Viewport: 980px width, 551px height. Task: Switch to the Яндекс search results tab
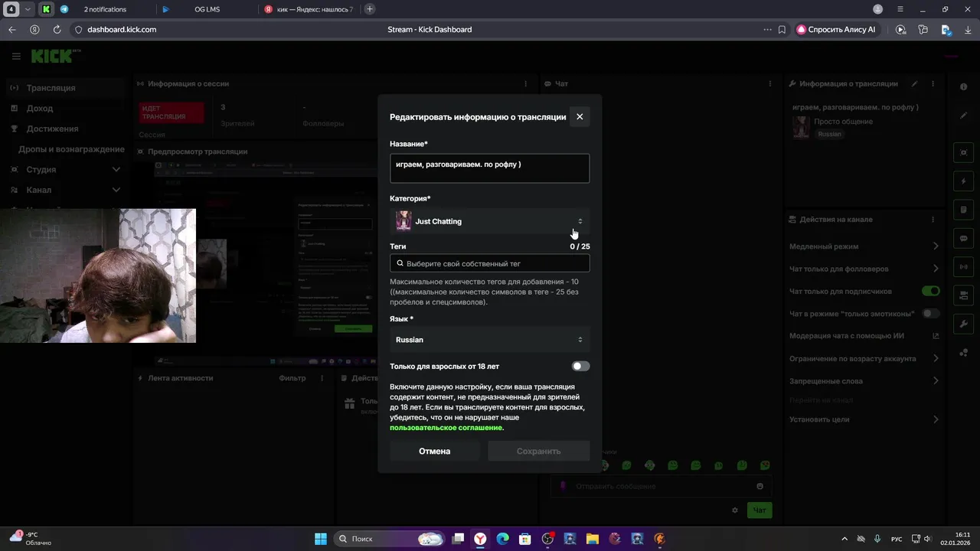[x=309, y=9]
